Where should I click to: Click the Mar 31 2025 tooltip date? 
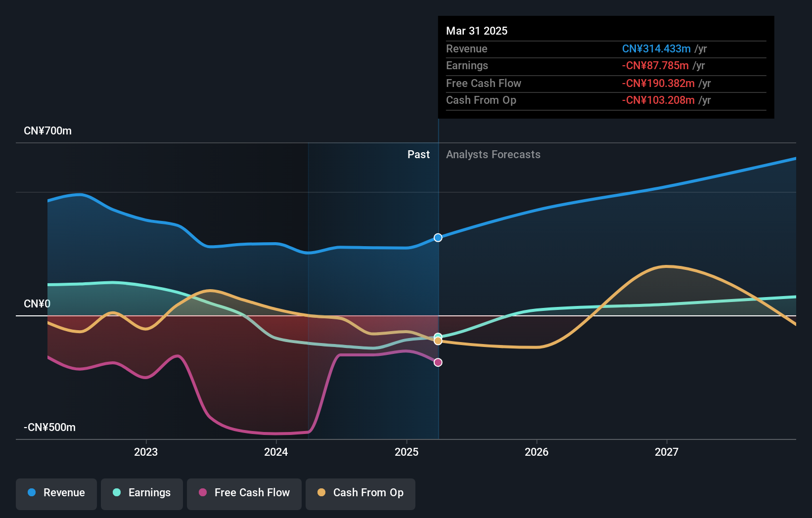(x=477, y=31)
